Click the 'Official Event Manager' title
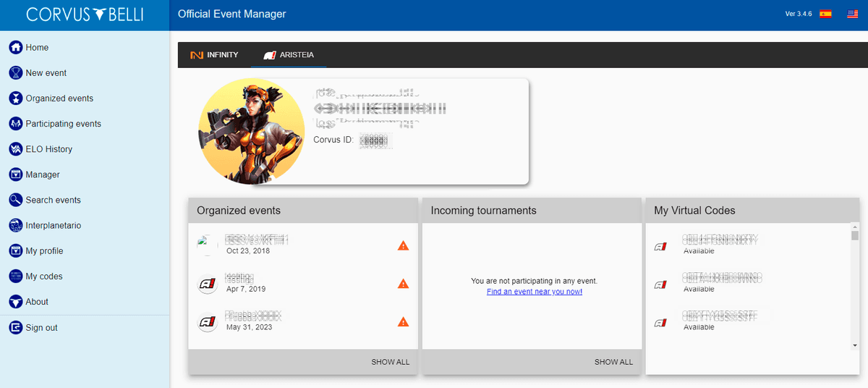868x388 pixels. click(x=231, y=14)
